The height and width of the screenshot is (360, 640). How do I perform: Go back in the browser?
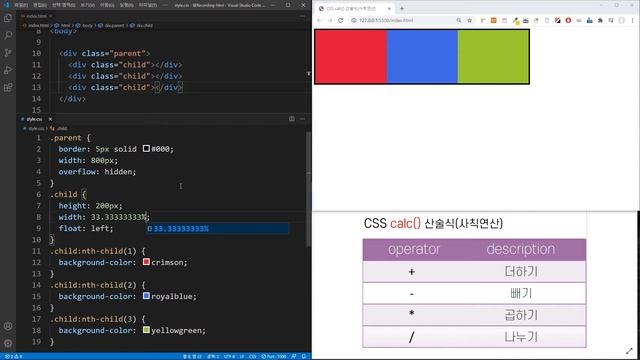319,20
